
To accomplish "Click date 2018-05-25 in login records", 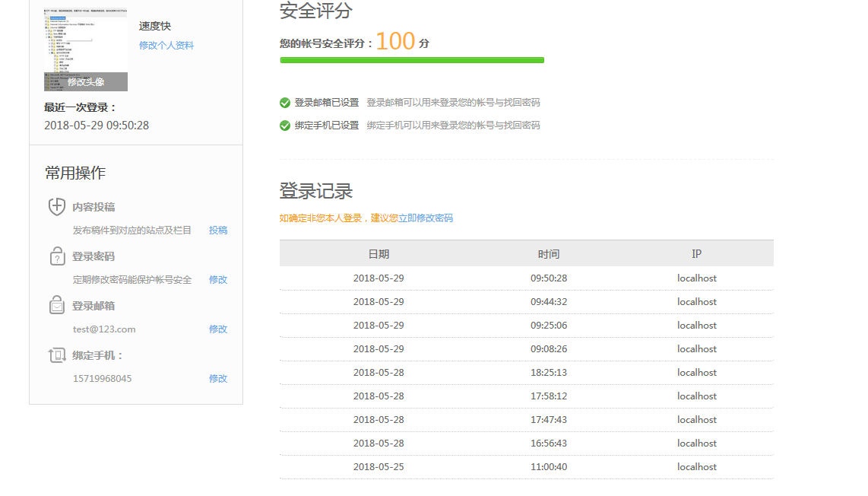I will point(379,466).
